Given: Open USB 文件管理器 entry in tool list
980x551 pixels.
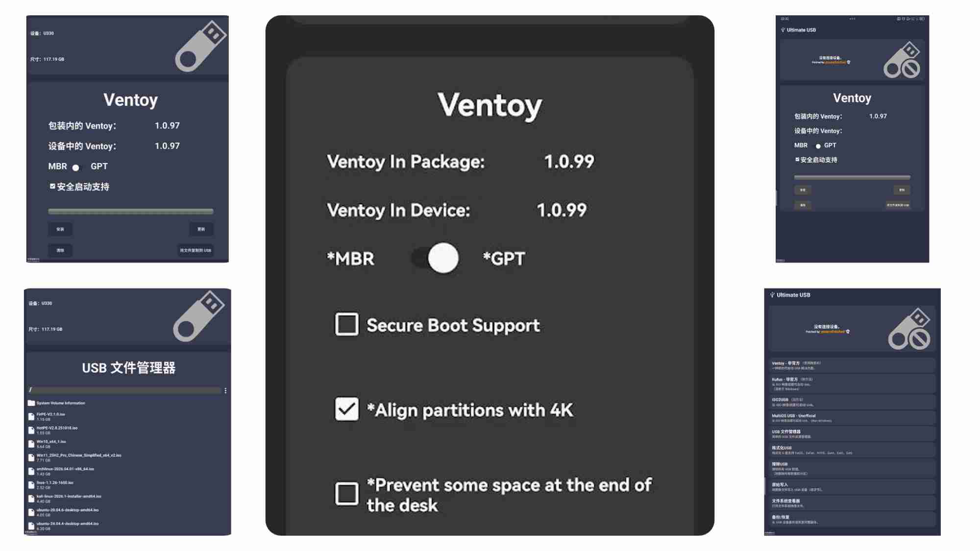Looking at the screenshot, I should 852,434.
